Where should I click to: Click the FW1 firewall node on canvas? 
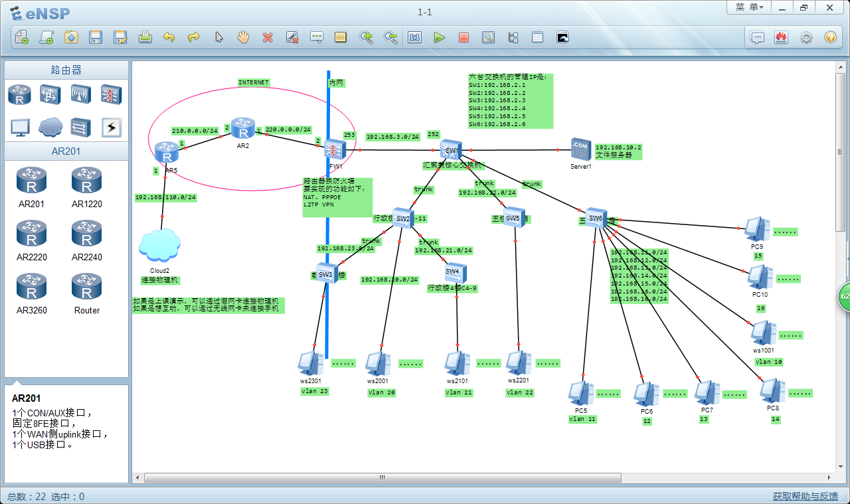335,149
